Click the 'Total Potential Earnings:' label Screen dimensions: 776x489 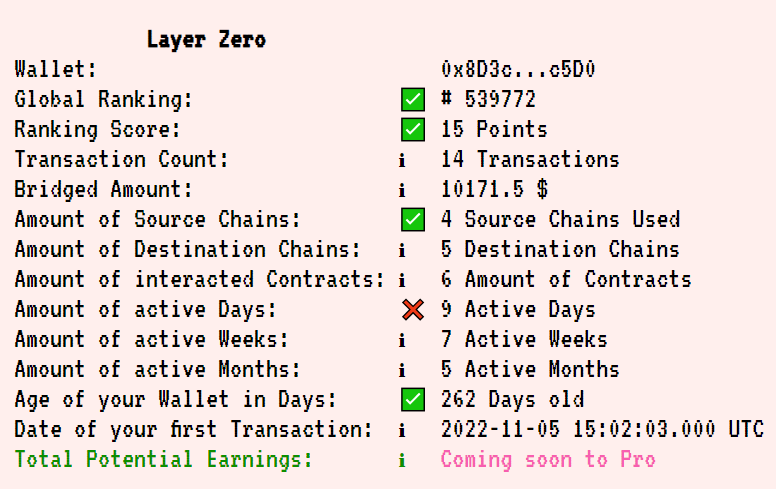[x=163, y=460]
